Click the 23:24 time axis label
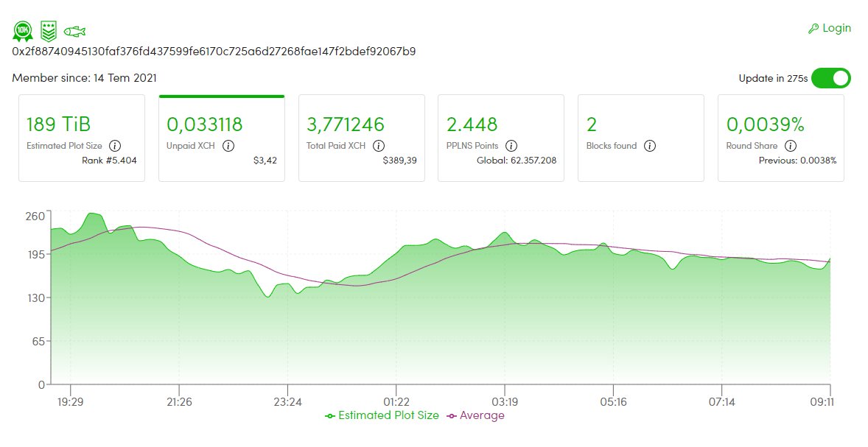868x447 pixels. click(288, 402)
